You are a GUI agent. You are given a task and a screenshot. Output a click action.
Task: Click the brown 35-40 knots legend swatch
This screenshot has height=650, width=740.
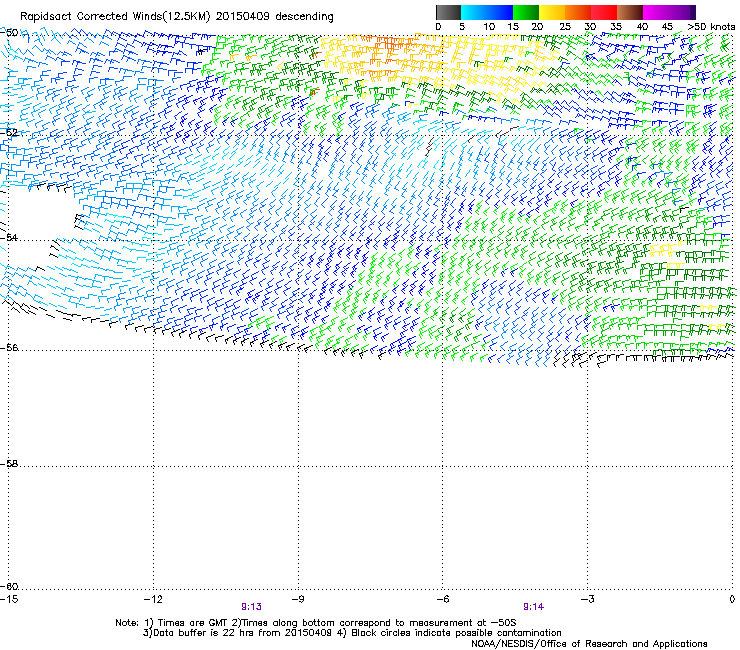pyautogui.click(x=630, y=12)
